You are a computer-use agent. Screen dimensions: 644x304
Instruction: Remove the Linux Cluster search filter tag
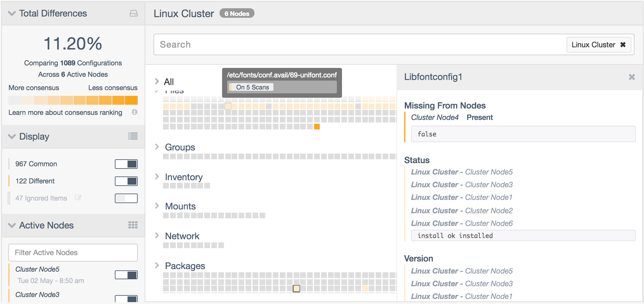click(x=623, y=44)
